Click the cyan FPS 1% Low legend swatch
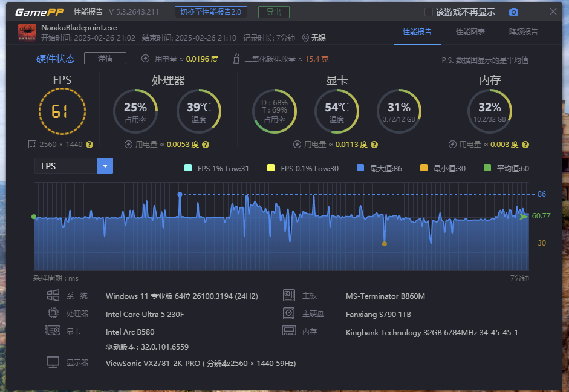Viewport: 569px width, 392px height. pyautogui.click(x=188, y=168)
